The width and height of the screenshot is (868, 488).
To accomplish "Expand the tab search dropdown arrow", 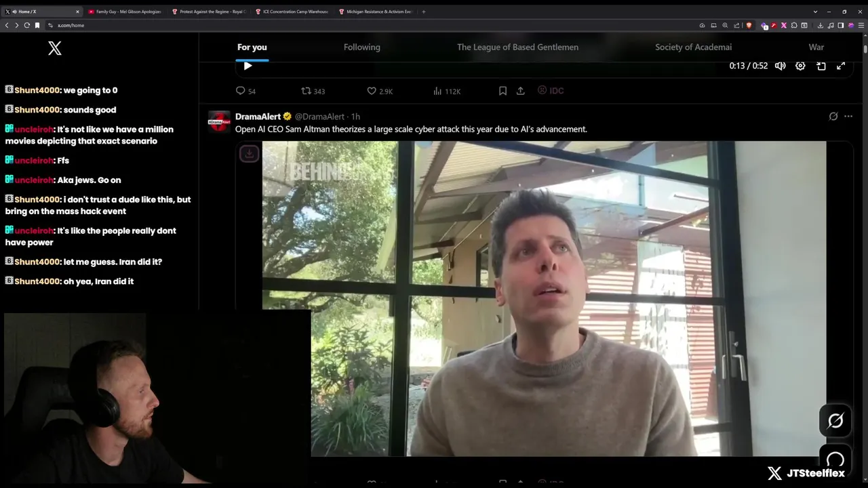I will [815, 12].
